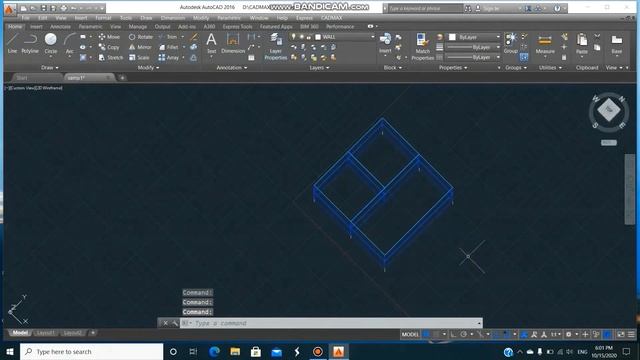Click the Windows search box

(x=91, y=351)
